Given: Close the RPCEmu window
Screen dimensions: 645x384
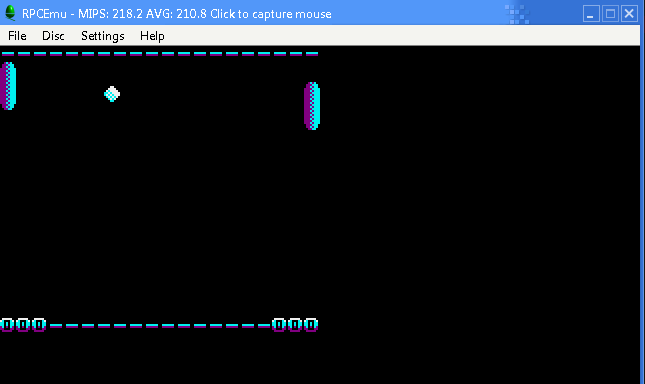Looking at the screenshot, I should (x=629, y=14).
